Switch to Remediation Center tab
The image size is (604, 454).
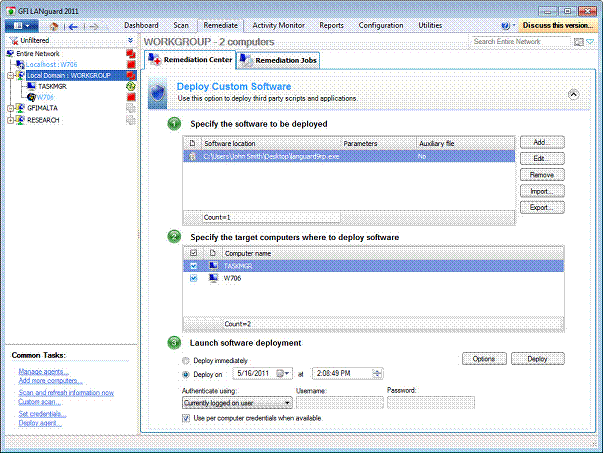pyautogui.click(x=190, y=60)
